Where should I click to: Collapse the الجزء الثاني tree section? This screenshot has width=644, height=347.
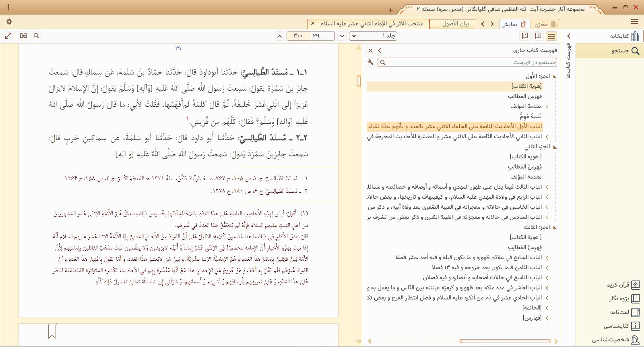click(x=555, y=147)
